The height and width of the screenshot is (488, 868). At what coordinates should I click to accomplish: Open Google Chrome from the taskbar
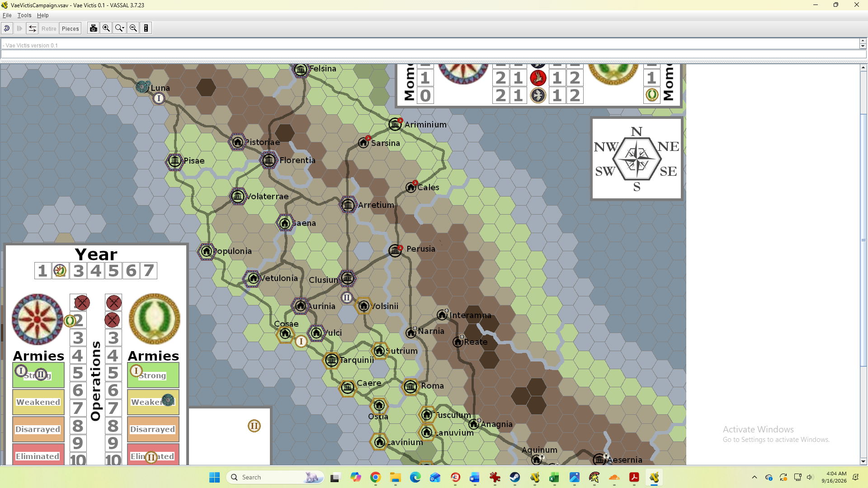(x=375, y=477)
